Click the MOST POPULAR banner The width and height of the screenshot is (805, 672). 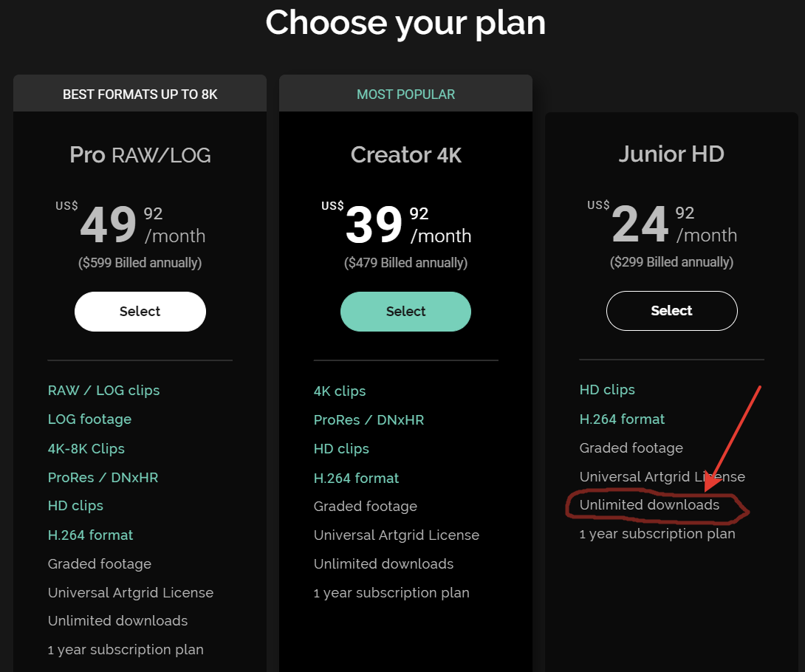405,94
